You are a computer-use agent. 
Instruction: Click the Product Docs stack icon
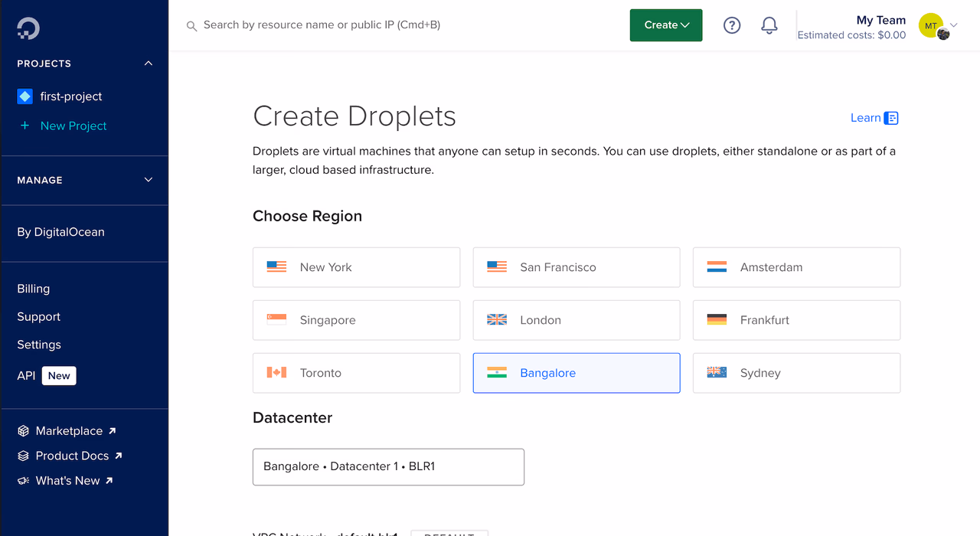[24, 456]
